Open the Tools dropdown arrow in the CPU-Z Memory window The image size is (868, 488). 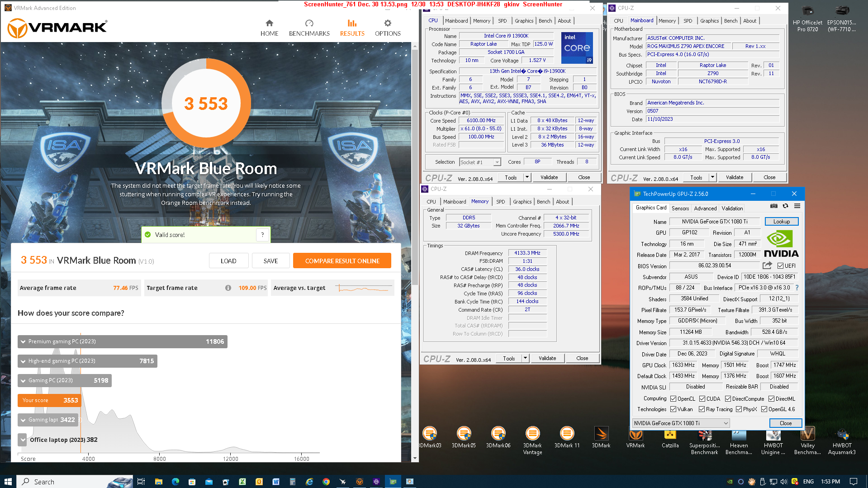[x=525, y=358]
